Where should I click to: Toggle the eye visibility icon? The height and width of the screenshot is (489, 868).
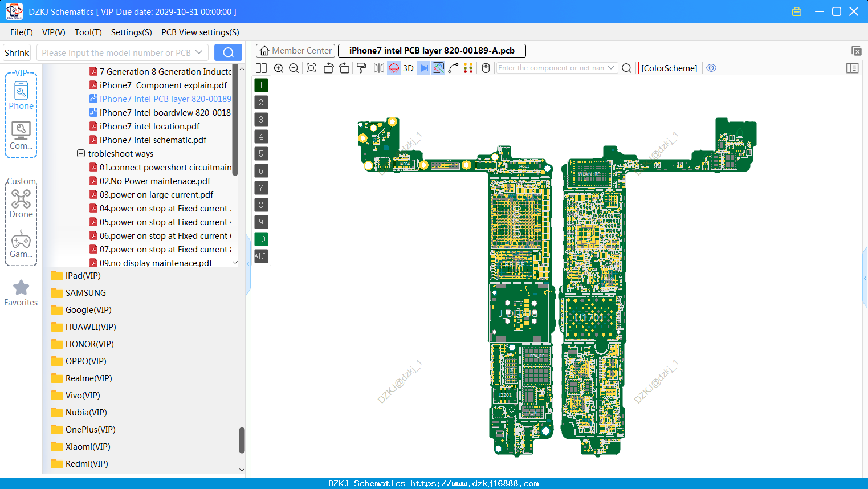[x=711, y=68]
